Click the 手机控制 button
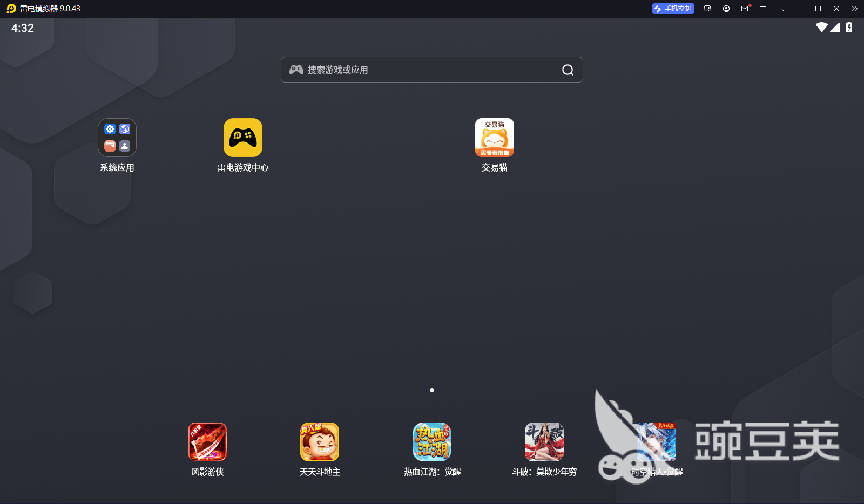This screenshot has height=504, width=864. coord(673,9)
